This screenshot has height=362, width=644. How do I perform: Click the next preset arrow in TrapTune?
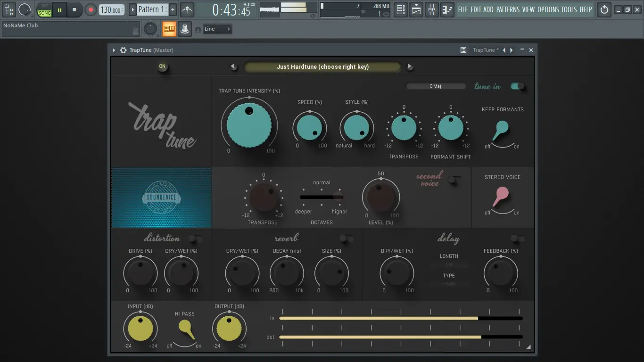[x=410, y=66]
